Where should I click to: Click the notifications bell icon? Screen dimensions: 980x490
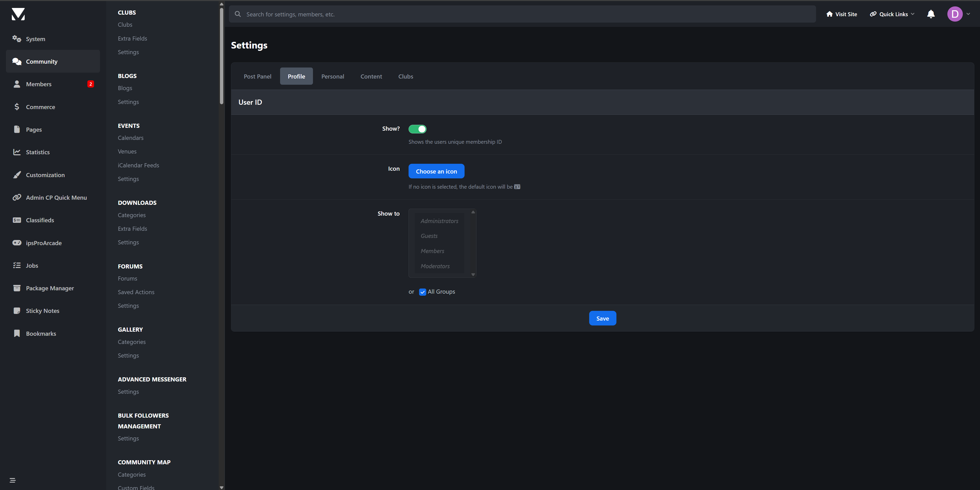tap(931, 14)
